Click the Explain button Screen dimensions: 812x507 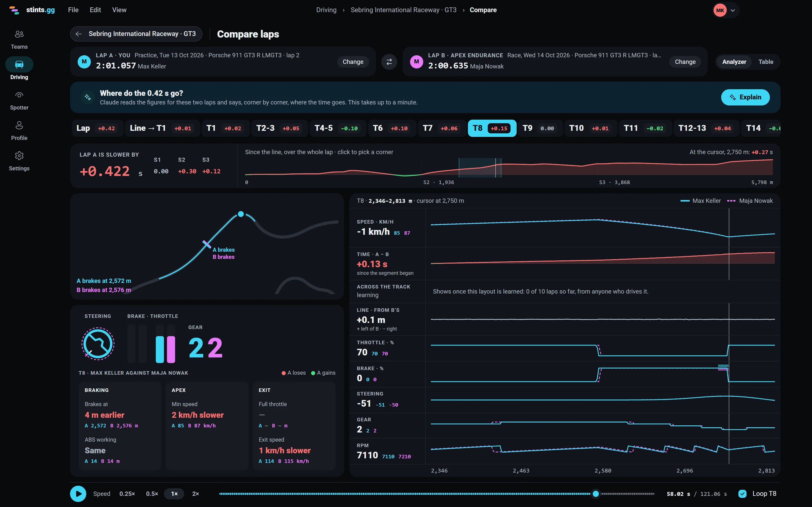pyautogui.click(x=745, y=97)
